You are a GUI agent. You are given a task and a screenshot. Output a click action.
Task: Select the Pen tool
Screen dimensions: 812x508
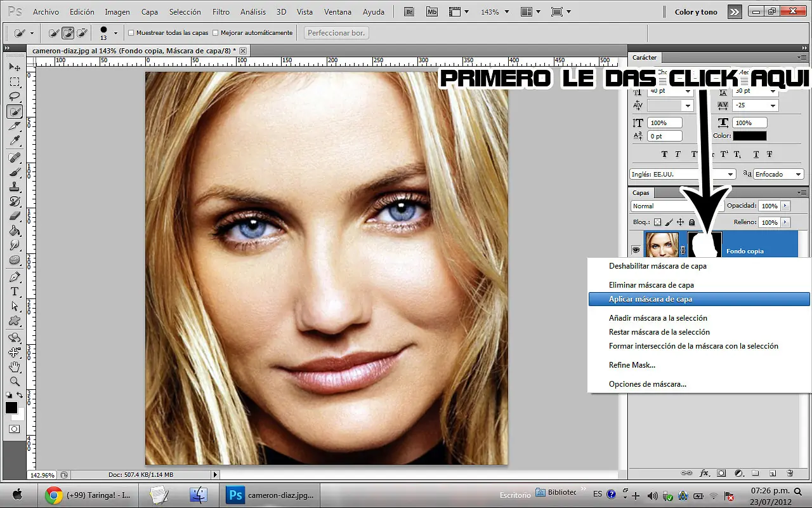[15, 277]
